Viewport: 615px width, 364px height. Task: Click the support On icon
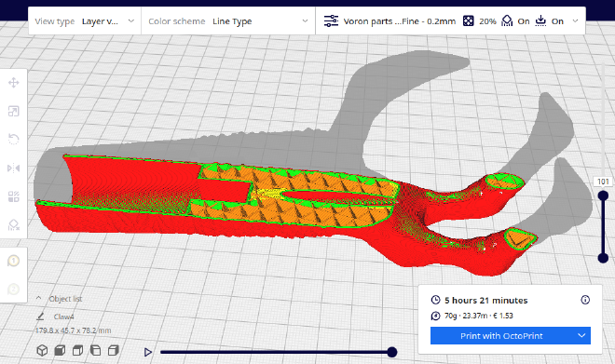coord(507,20)
